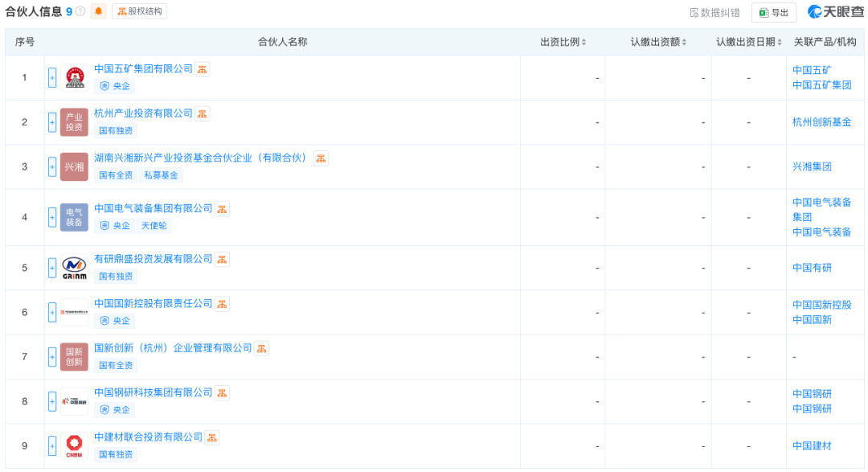Click the 中国五矿集团 company logo
The width and height of the screenshot is (868, 472).
pyautogui.click(x=74, y=77)
